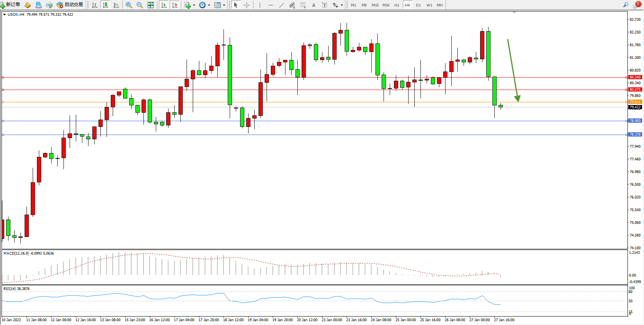
Task: Select the crosshair cursor tool
Action: (x=247, y=5)
